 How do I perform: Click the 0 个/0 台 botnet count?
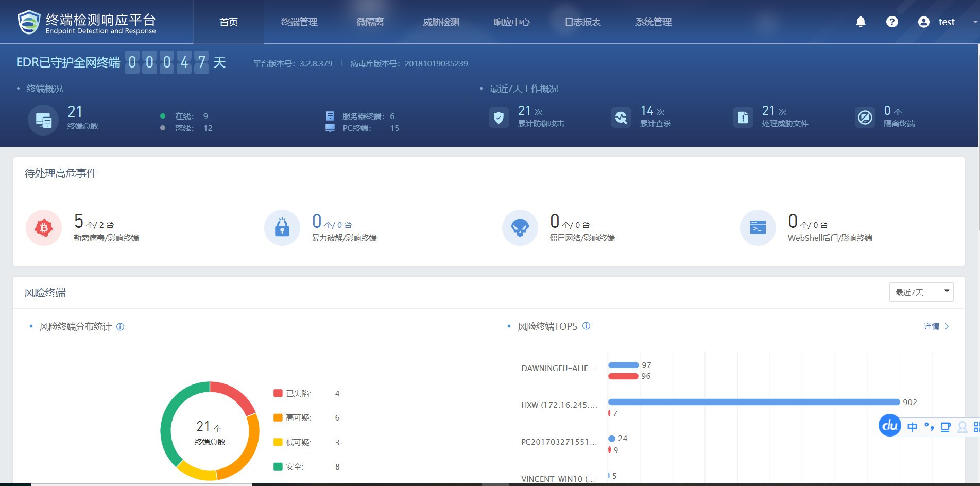570,222
